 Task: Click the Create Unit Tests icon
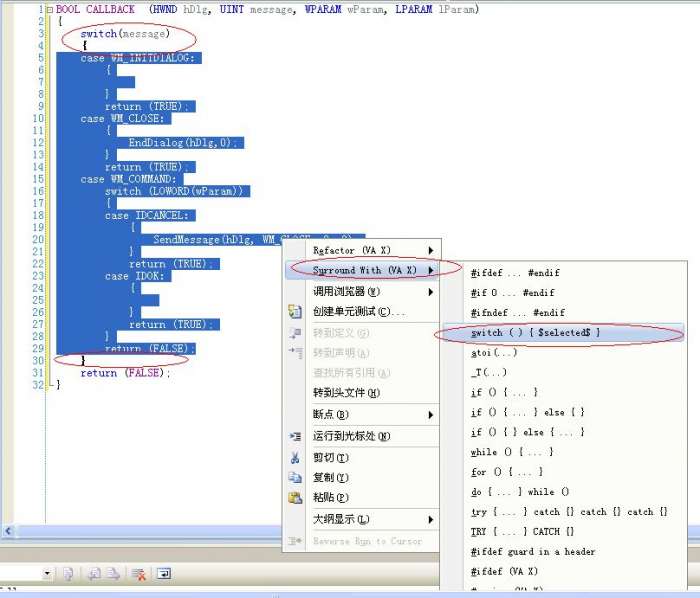(295, 311)
